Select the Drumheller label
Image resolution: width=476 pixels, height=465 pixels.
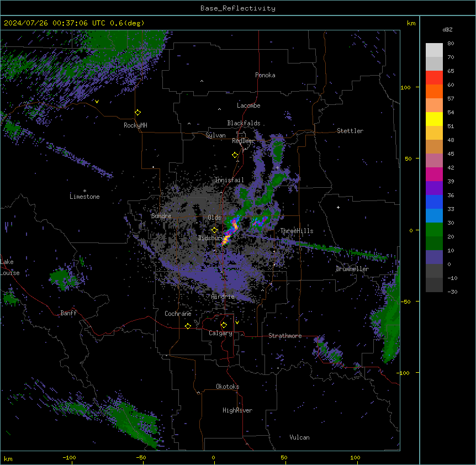[x=352, y=269]
